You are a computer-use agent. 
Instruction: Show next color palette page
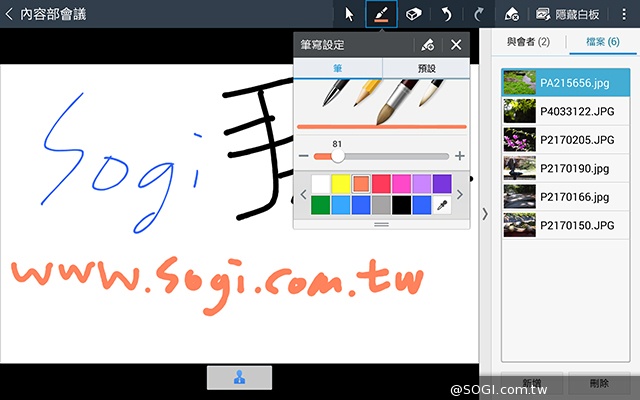(460, 194)
